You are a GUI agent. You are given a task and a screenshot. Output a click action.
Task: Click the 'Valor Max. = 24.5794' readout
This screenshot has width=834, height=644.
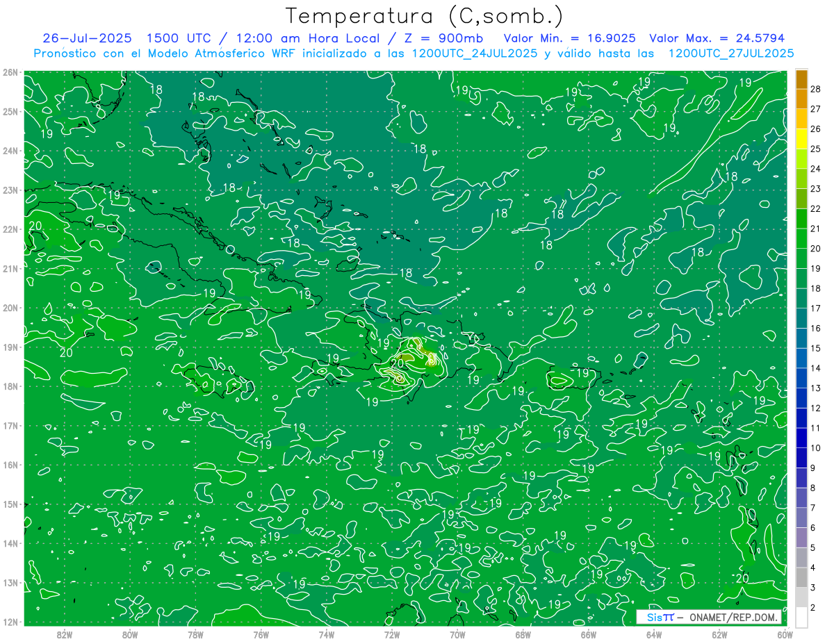click(x=717, y=38)
